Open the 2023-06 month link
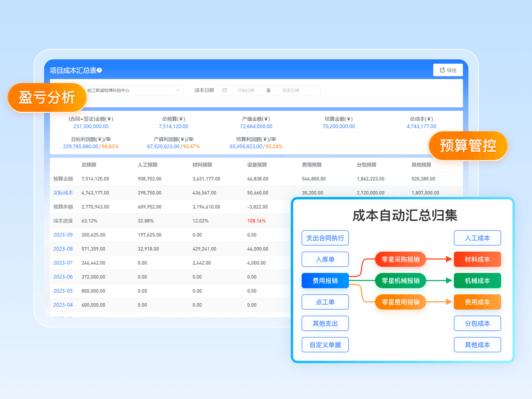532x399 pixels. coord(63,277)
